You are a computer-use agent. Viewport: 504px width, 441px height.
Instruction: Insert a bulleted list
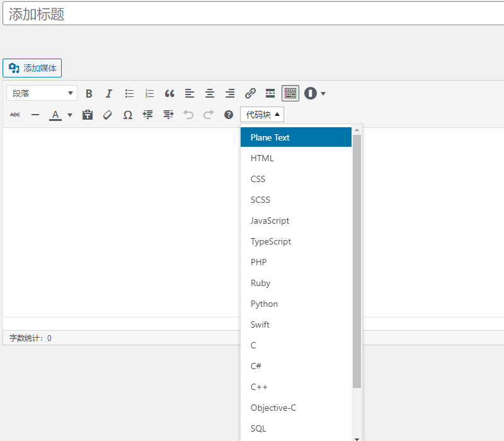click(x=129, y=93)
